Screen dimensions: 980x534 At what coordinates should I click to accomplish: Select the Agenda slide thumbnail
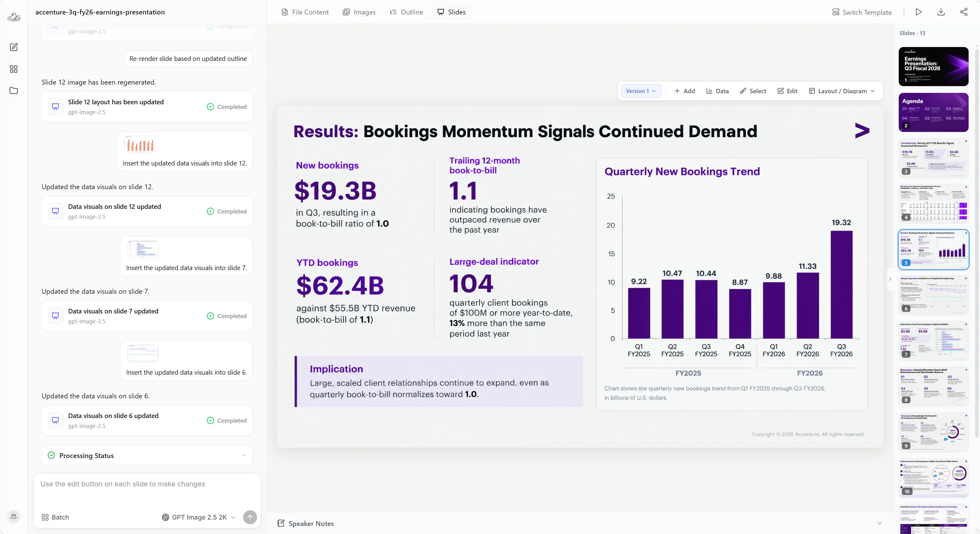tap(934, 112)
